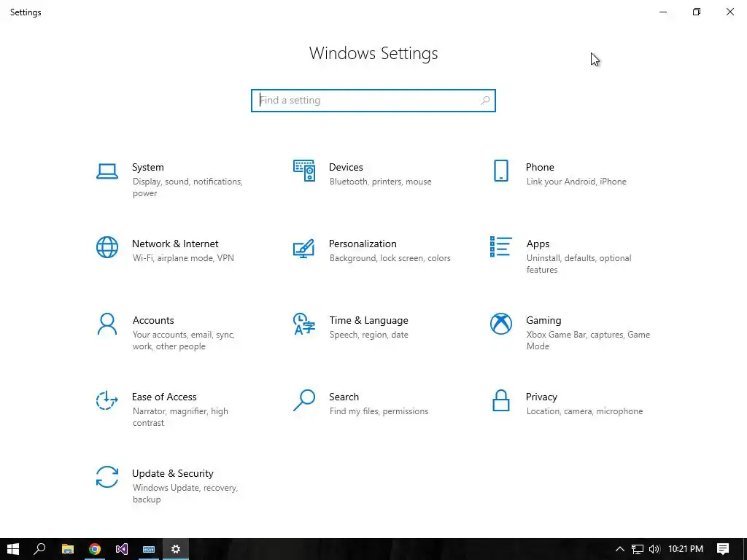Open the Phone icon
This screenshot has height=560, width=747.
pyautogui.click(x=500, y=171)
